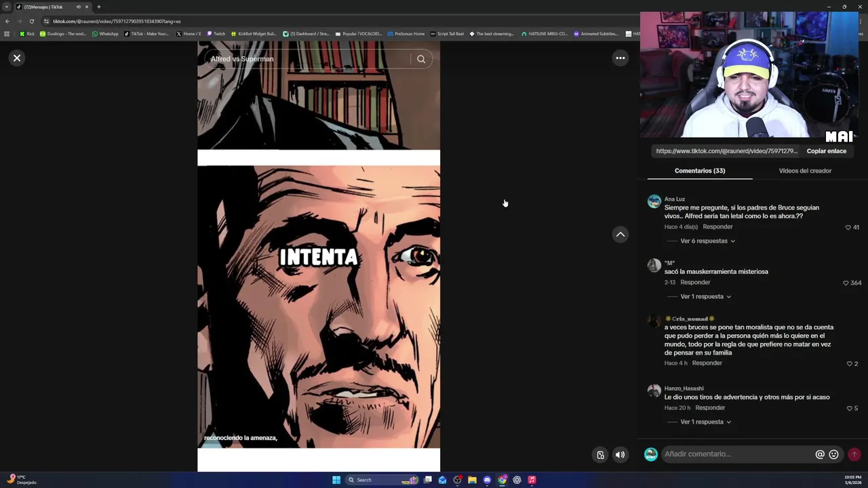Screen dimensions: 868x488
Task: Mute the video with speaker icon
Action: 620,455
